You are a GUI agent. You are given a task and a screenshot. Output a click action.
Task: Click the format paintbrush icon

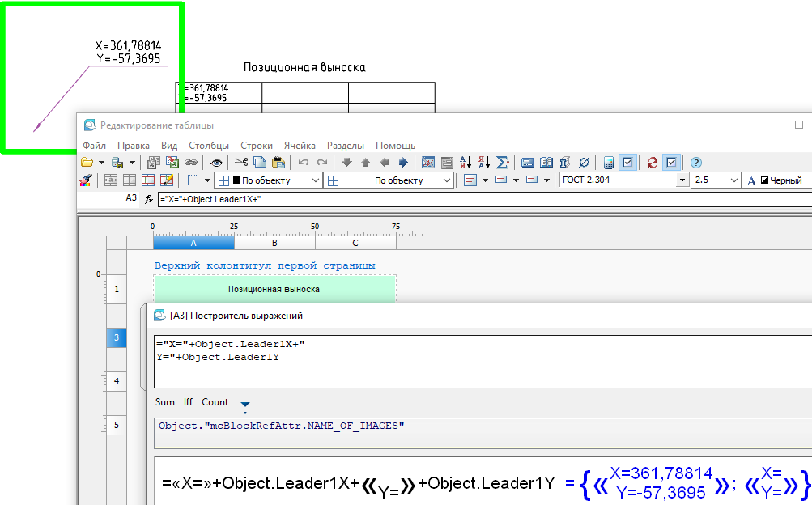point(87,180)
